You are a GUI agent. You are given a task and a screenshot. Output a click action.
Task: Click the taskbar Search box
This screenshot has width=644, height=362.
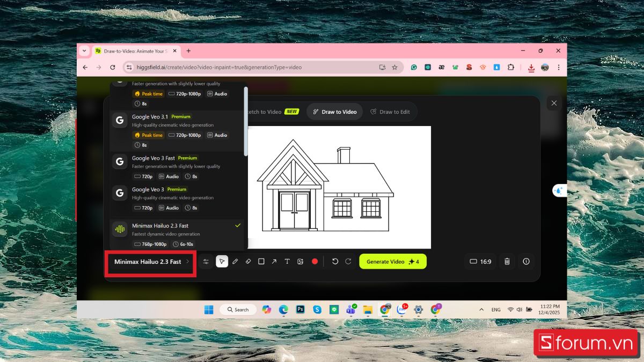tap(238, 309)
